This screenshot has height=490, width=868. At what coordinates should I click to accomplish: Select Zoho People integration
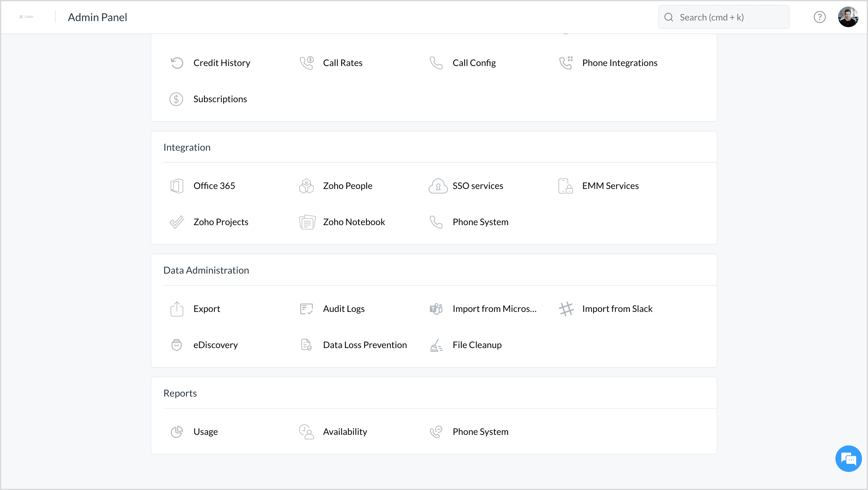click(348, 186)
